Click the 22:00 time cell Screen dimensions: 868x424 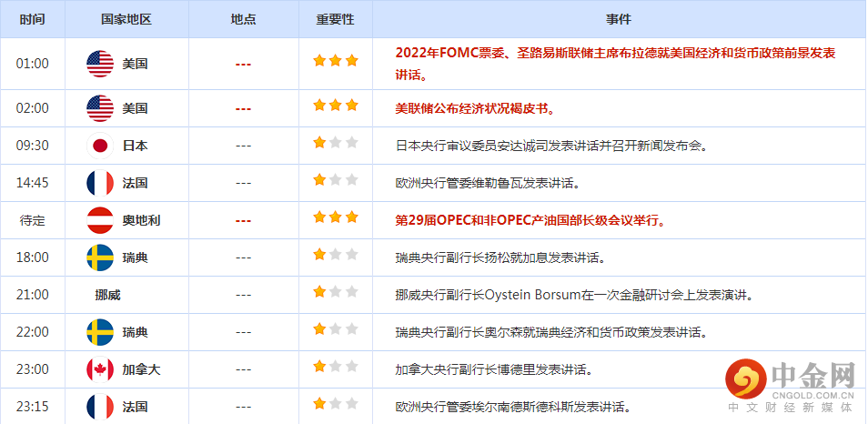point(33,332)
